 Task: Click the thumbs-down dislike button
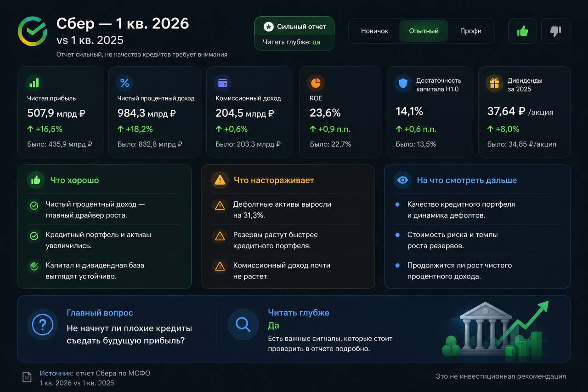click(556, 31)
